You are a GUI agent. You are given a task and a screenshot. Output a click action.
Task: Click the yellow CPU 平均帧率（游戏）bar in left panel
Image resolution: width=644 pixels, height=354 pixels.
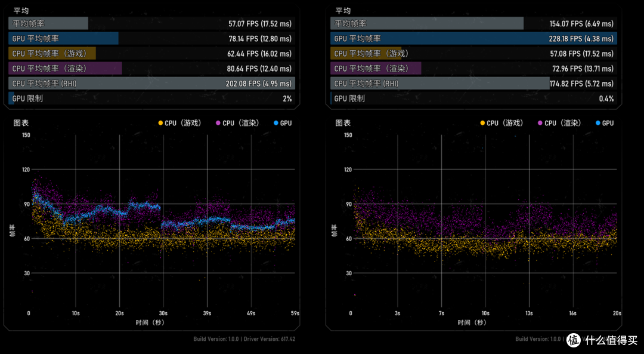coord(52,54)
